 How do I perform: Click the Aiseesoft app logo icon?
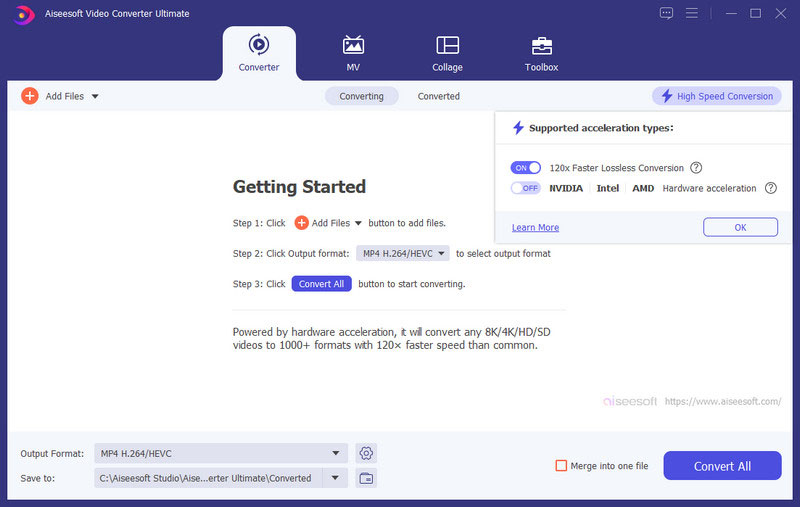click(23, 14)
